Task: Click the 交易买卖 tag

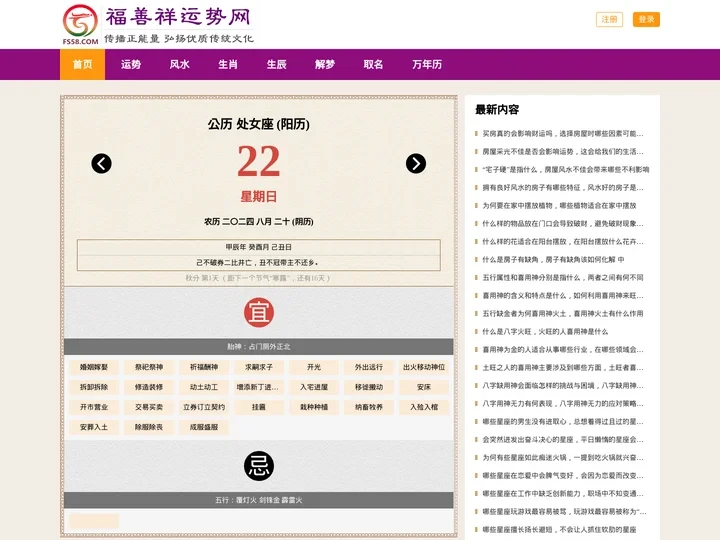Action: (149, 407)
